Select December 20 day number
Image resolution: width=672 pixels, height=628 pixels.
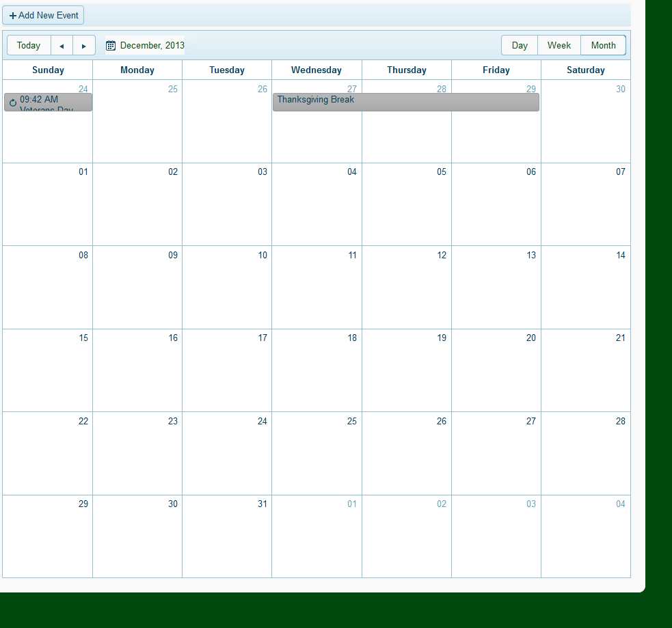click(531, 338)
